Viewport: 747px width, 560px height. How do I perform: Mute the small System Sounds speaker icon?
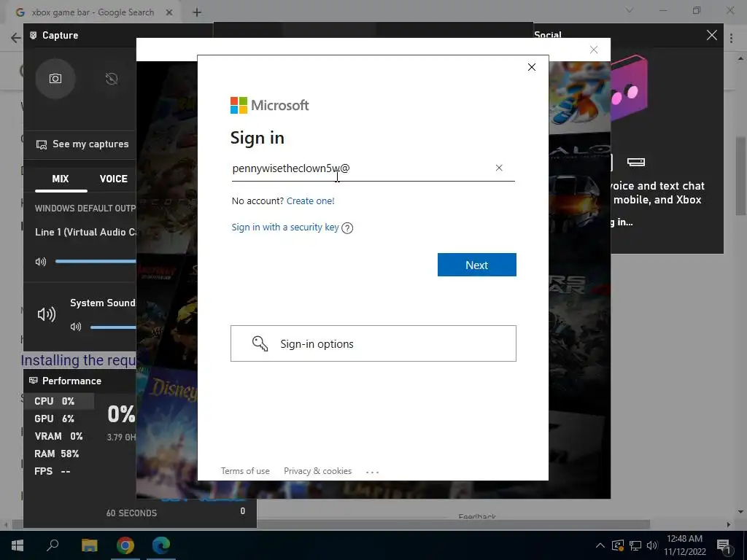[76, 327]
